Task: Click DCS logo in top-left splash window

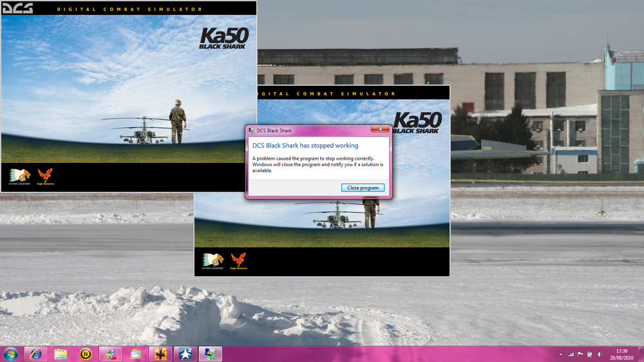Action: point(17,8)
